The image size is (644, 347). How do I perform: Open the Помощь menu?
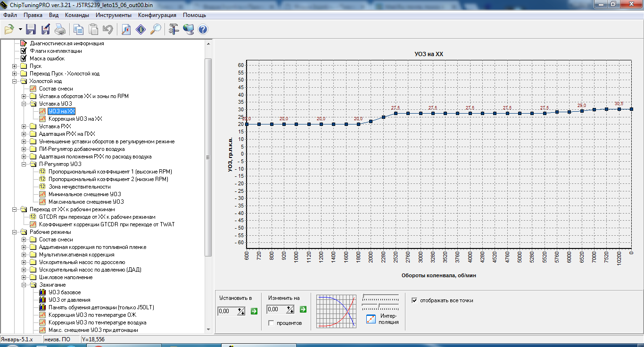pyautogui.click(x=194, y=15)
